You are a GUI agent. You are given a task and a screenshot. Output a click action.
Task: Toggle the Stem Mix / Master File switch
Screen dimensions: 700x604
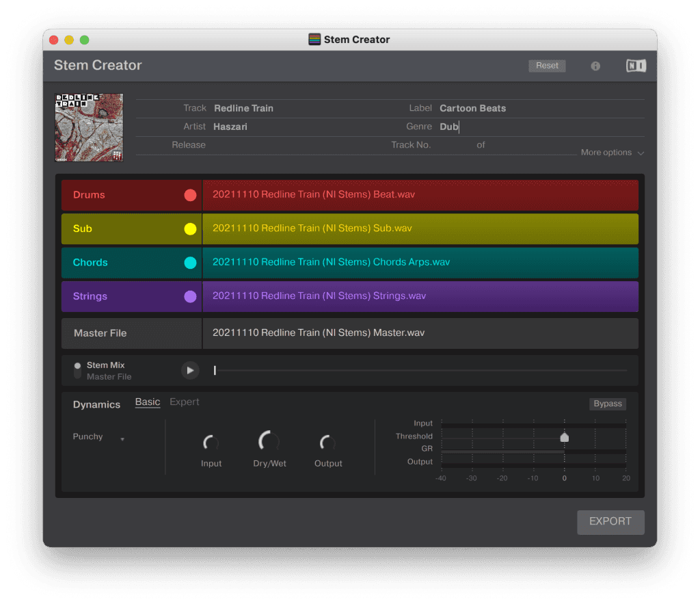(77, 370)
